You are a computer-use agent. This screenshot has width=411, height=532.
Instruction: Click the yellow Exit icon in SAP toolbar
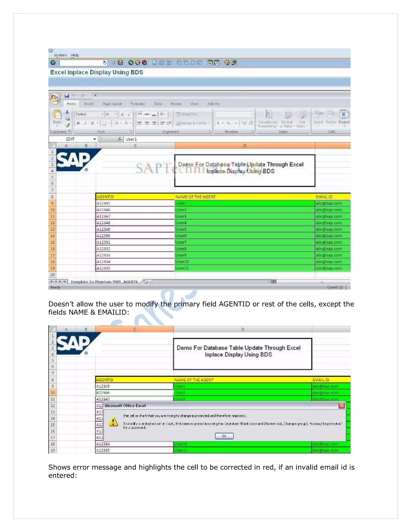pyautogui.click(x=137, y=63)
